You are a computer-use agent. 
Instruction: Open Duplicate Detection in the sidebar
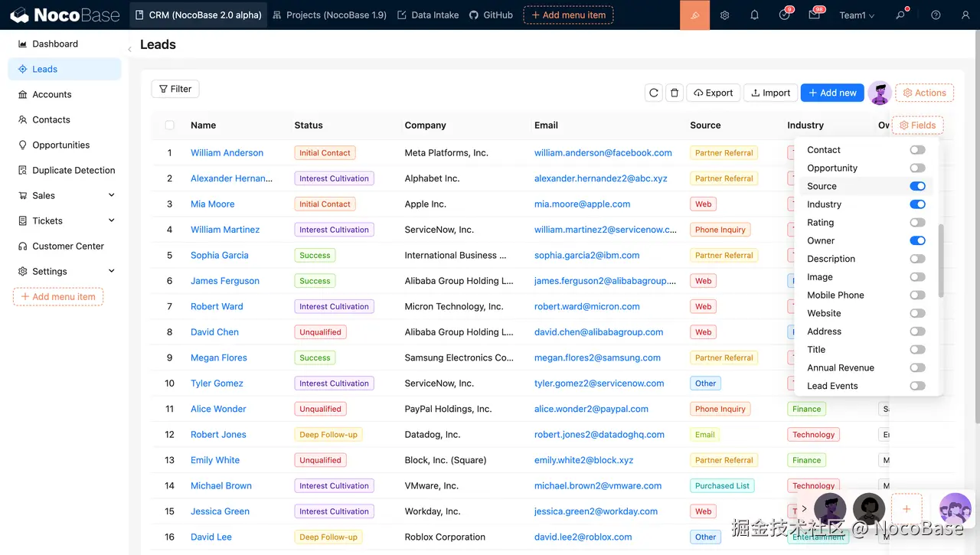point(64,170)
